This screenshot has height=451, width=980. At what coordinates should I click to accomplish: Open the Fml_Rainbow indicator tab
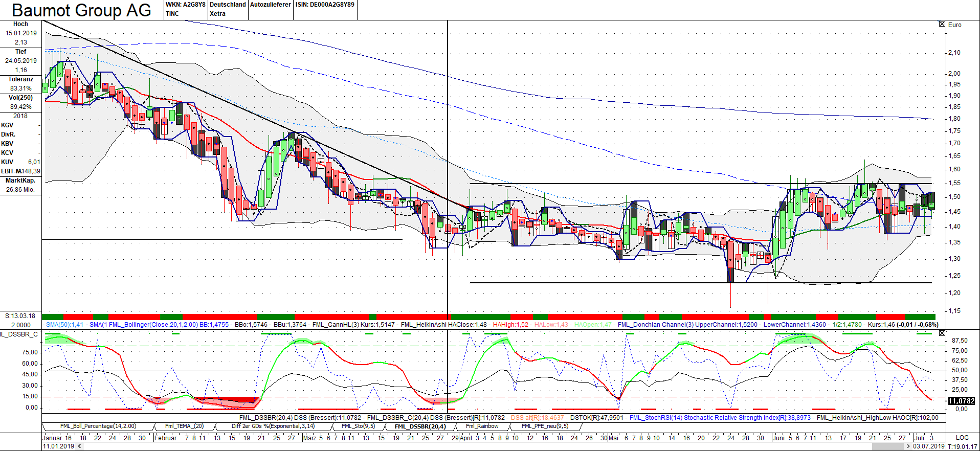point(482,426)
